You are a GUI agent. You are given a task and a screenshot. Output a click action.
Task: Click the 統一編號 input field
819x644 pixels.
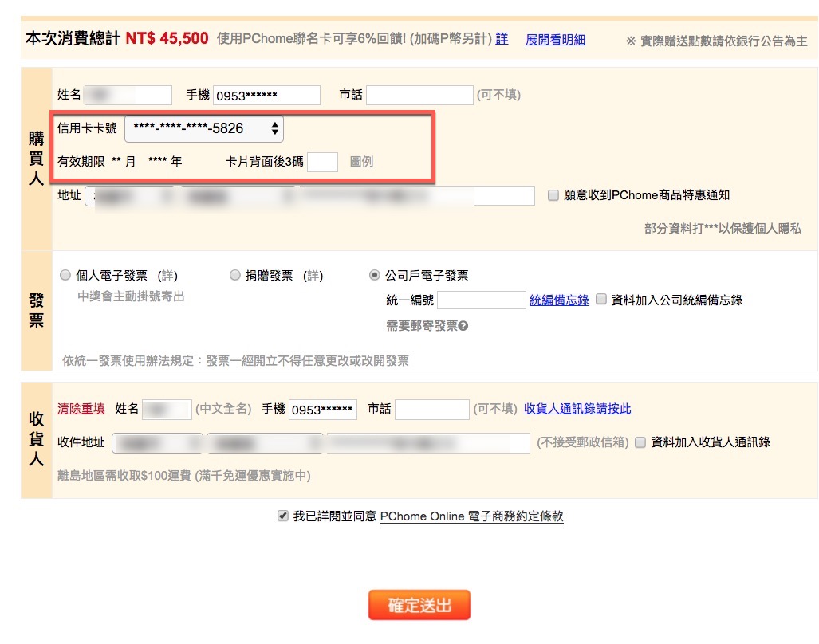[x=482, y=300]
